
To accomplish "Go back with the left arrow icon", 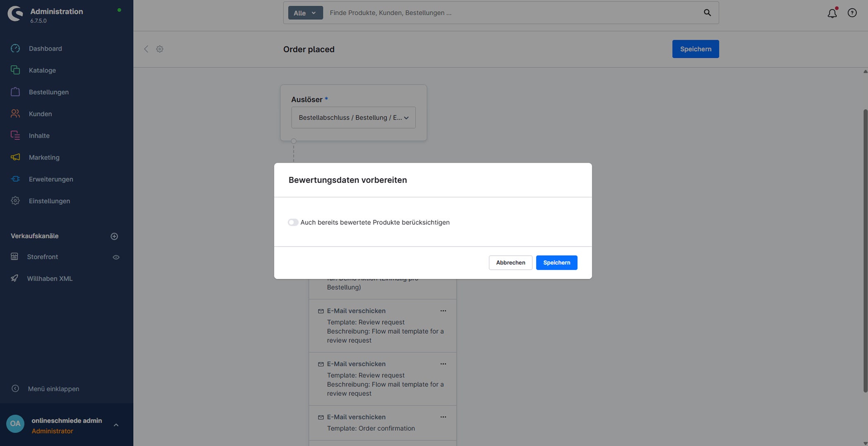I will (x=146, y=49).
